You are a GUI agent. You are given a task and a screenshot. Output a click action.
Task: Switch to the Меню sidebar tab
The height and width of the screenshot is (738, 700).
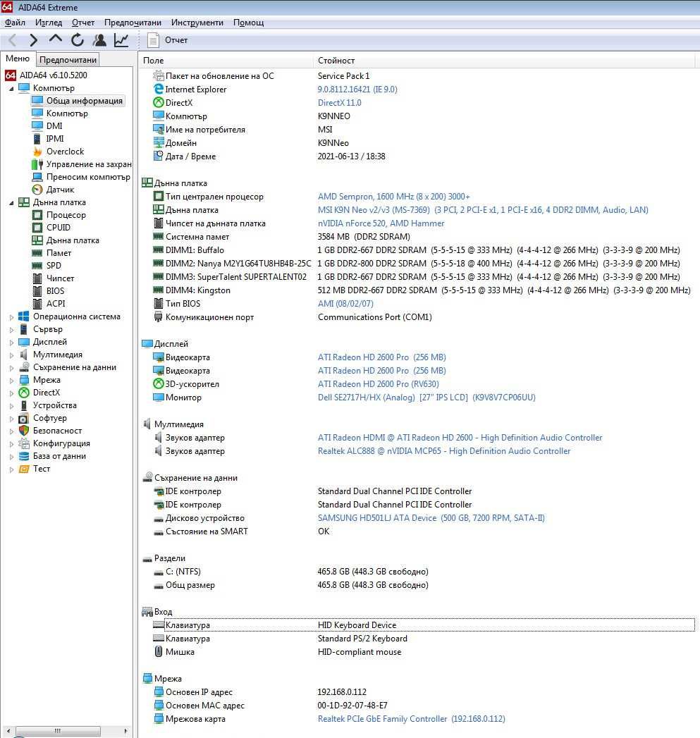pyautogui.click(x=18, y=59)
